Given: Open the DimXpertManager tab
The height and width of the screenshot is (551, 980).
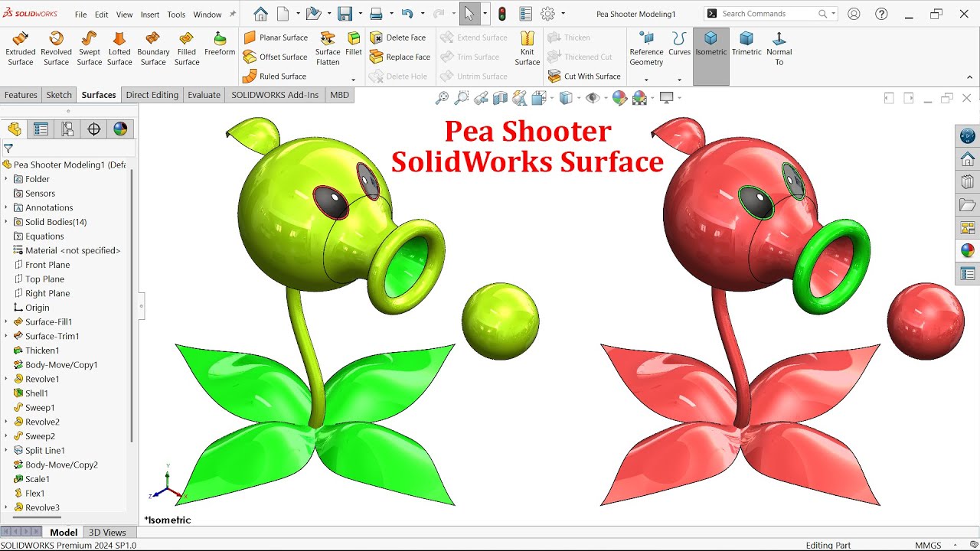Looking at the screenshot, I should point(94,129).
